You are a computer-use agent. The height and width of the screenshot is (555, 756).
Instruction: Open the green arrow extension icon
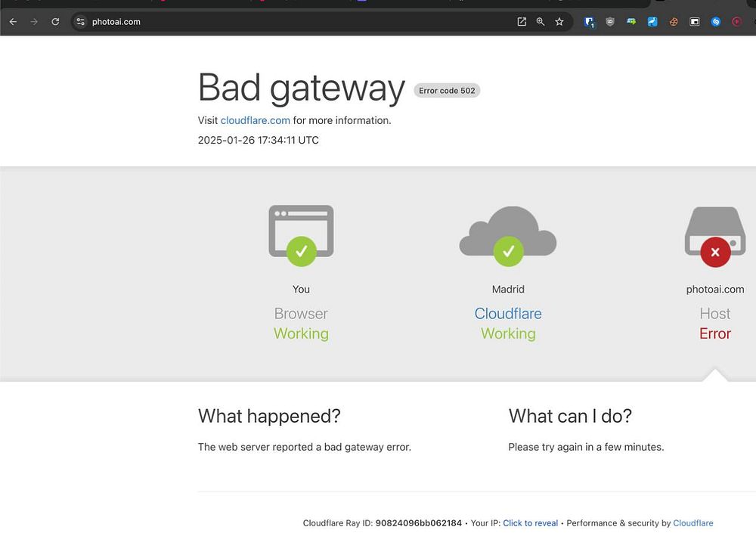(x=631, y=22)
